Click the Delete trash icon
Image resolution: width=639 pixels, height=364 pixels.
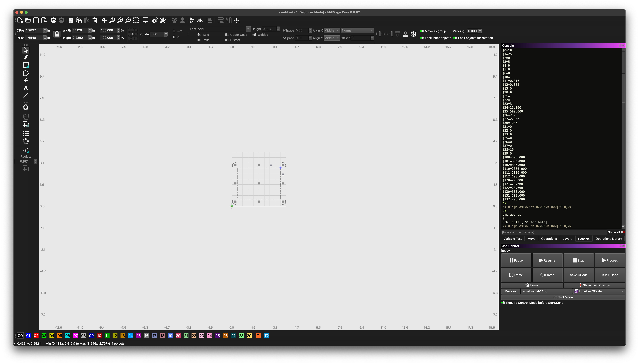coord(95,21)
